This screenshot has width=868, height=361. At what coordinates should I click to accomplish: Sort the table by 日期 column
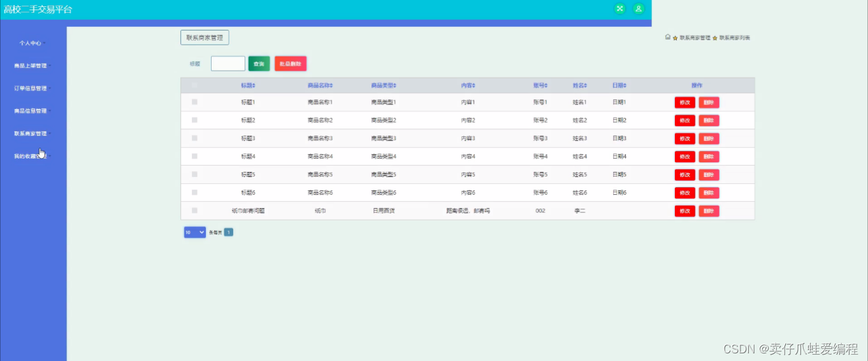click(619, 85)
